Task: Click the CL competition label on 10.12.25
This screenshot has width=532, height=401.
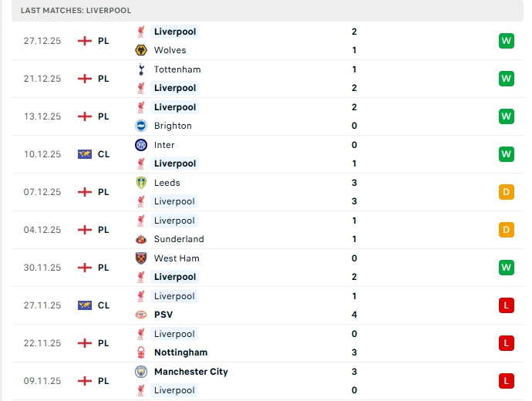Action: (x=103, y=154)
